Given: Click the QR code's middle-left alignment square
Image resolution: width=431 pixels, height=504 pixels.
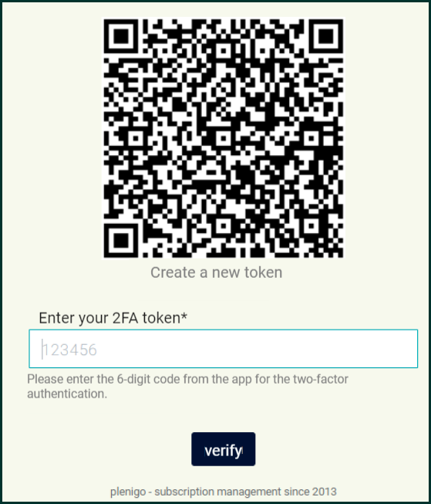Looking at the screenshot, I should tap(136, 138).
